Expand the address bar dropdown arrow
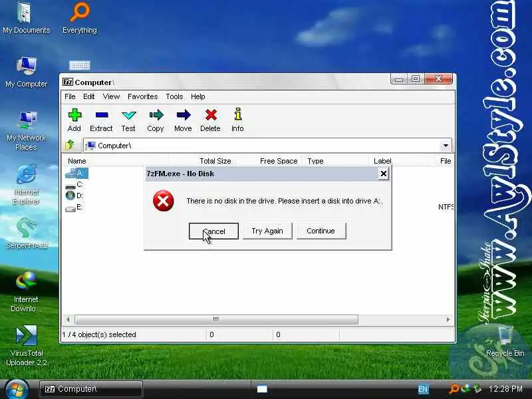 [x=446, y=146]
